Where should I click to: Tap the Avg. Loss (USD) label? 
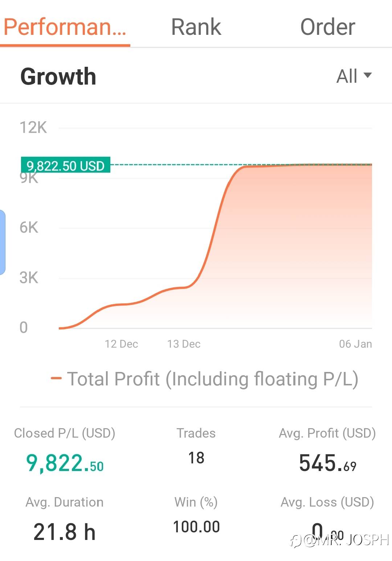point(327,502)
